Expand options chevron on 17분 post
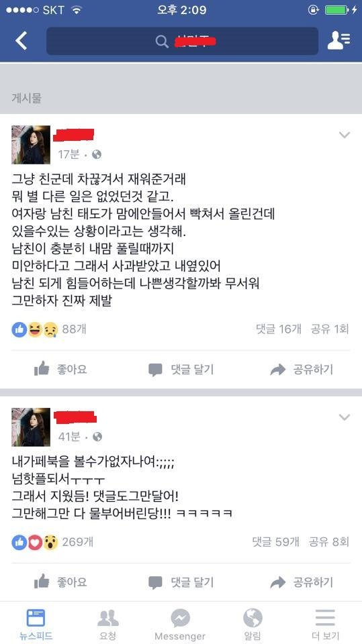Image resolution: width=362 pixels, height=644 pixels. point(344,135)
